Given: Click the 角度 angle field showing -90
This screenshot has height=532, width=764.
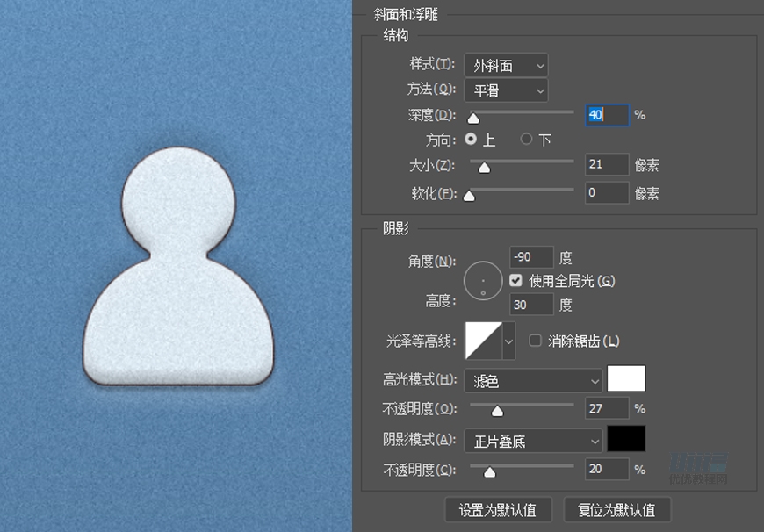Looking at the screenshot, I should tap(531, 257).
